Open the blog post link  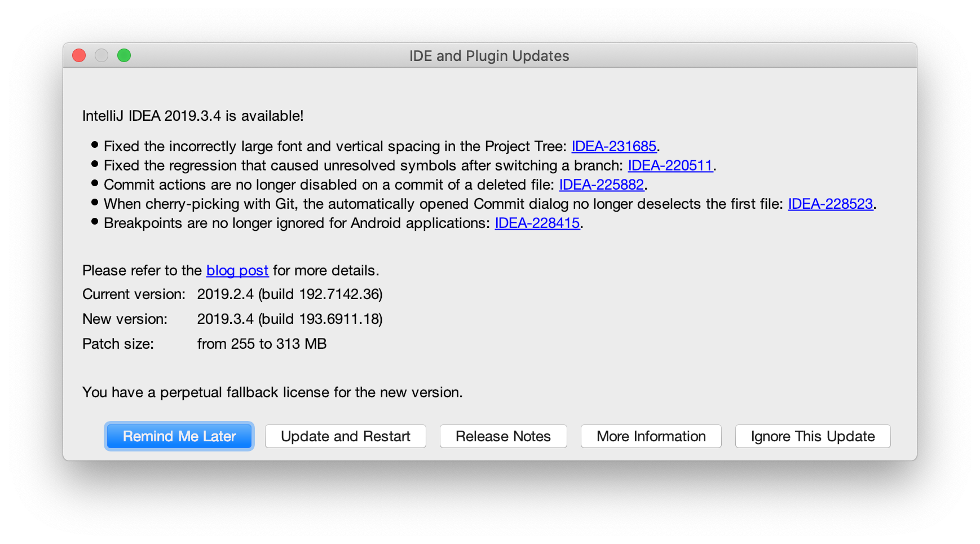click(x=237, y=270)
